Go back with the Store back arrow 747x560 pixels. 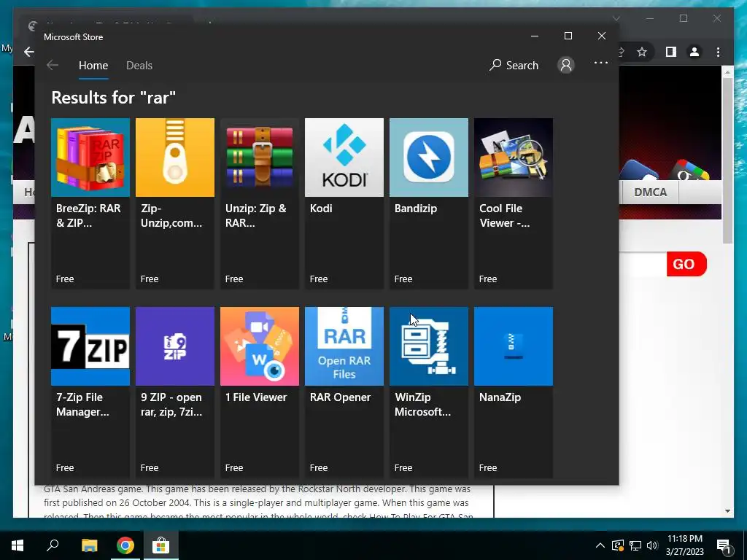click(x=53, y=65)
